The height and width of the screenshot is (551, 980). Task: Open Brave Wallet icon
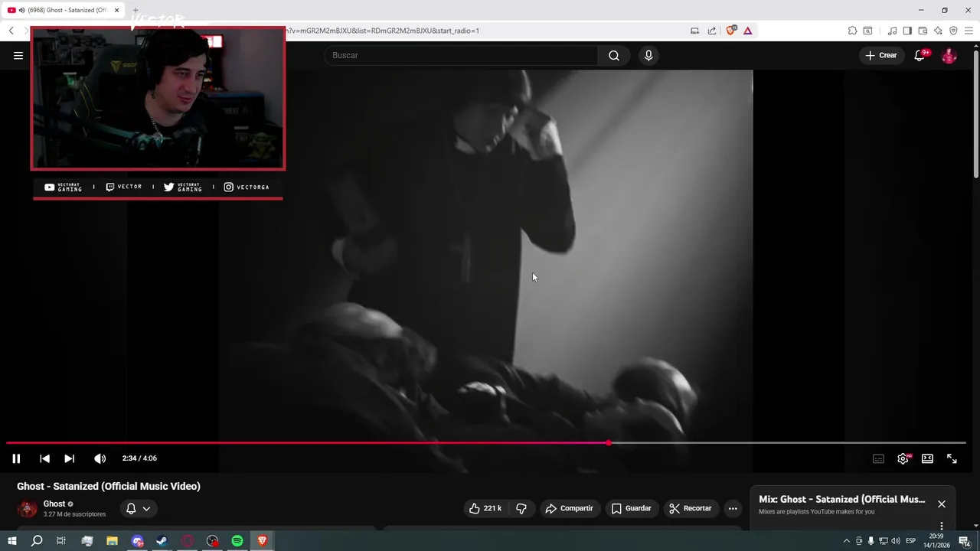point(923,31)
